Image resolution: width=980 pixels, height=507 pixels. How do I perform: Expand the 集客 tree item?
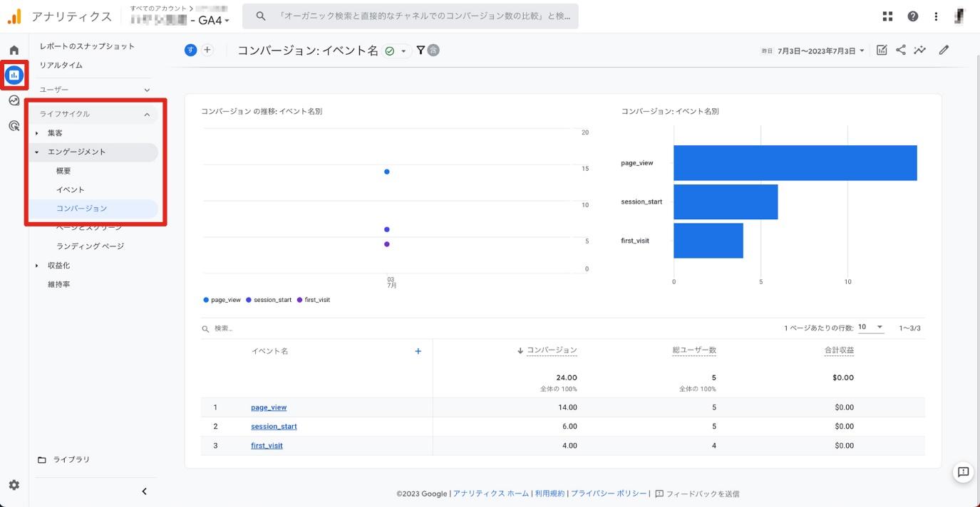(37, 133)
